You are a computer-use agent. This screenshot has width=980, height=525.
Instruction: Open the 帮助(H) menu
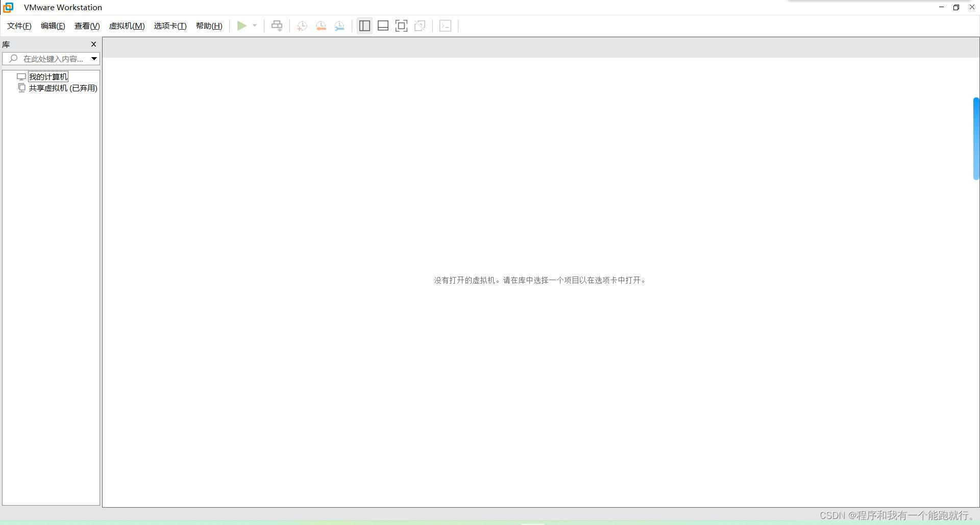pos(209,26)
